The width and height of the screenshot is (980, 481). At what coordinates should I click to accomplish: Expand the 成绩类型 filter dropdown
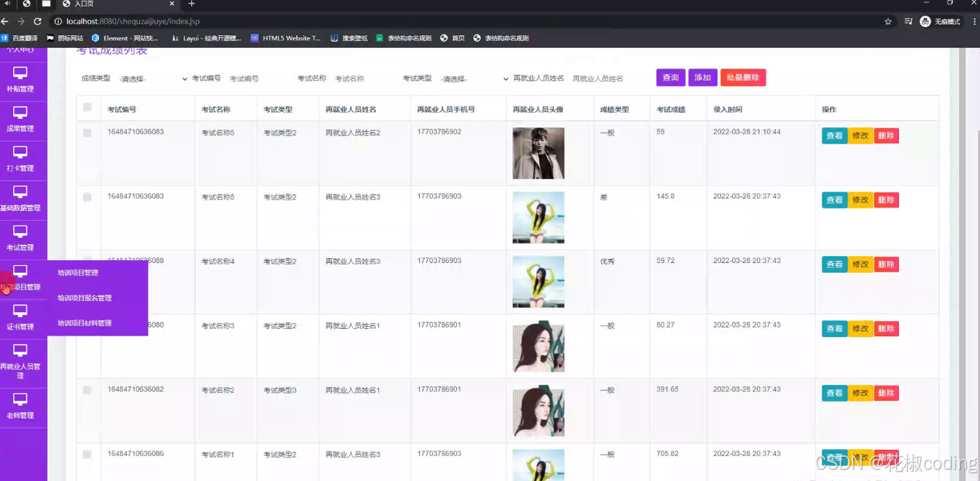tap(152, 79)
